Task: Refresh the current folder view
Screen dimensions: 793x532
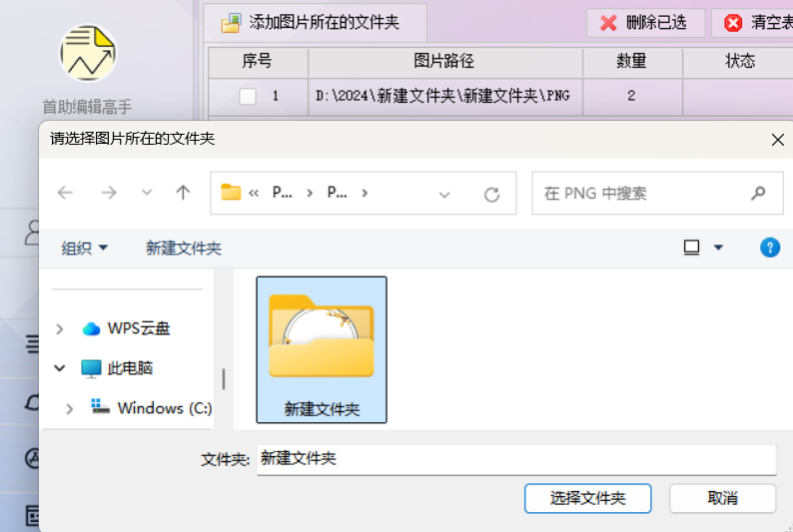Action: [x=491, y=195]
